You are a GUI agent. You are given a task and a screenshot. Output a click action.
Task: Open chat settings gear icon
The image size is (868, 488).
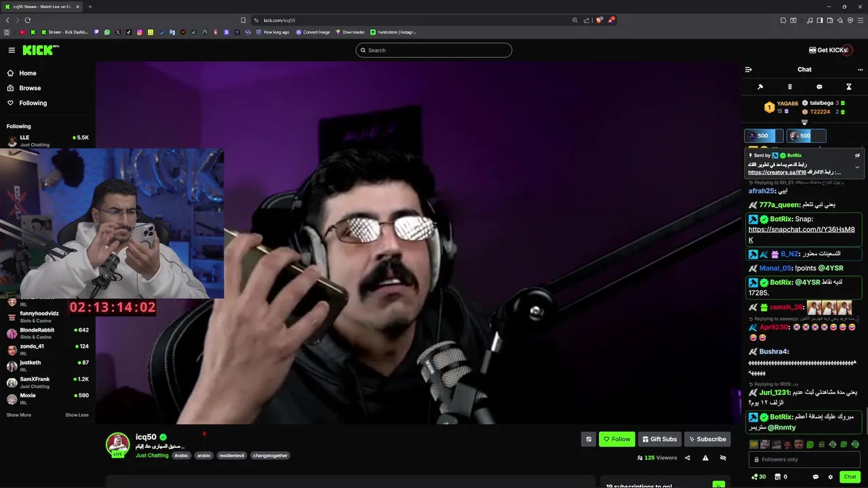coord(831,476)
